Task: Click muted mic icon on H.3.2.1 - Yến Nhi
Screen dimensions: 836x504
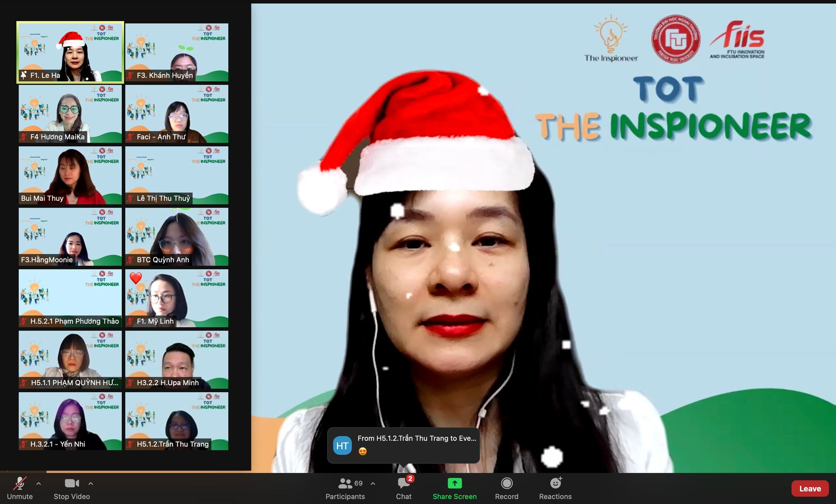Action: coord(24,444)
